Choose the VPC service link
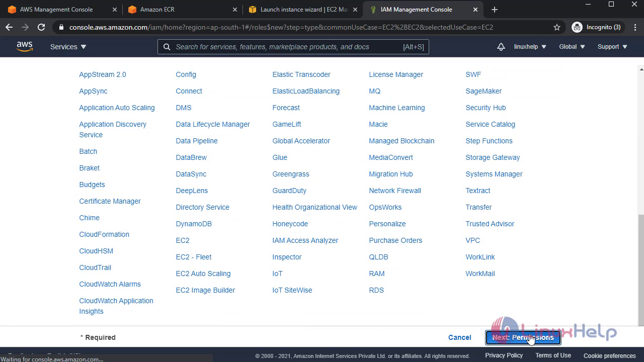Viewport: 644px width, 362px height. (473, 240)
